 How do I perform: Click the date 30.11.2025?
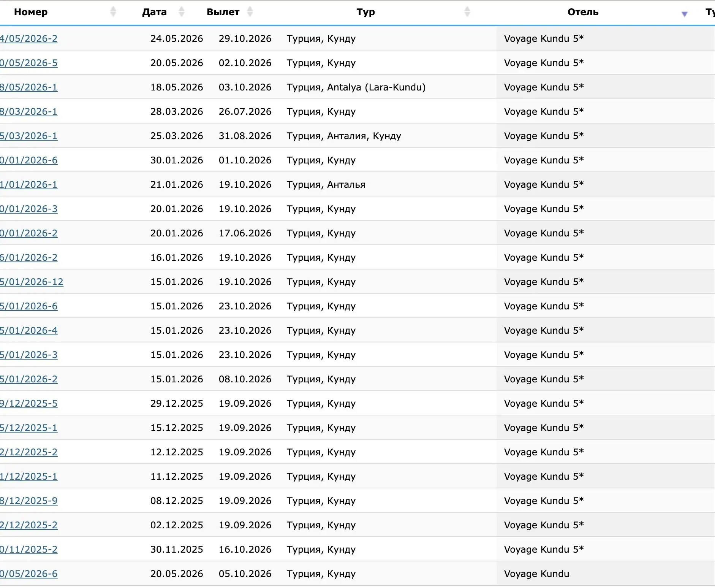pyautogui.click(x=177, y=549)
